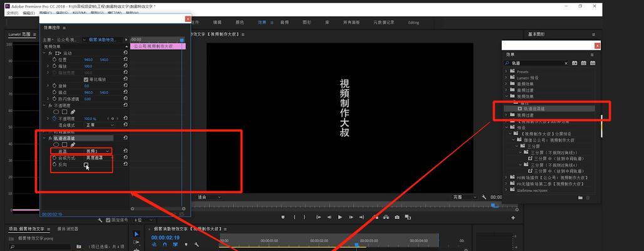Image resolution: width=644 pixels, height=251 pixels.
Task: Click the timeline timecode 00:00:02:19
Action: click(165, 238)
